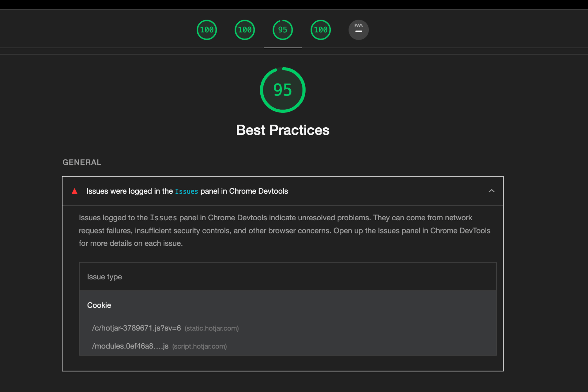Open the PWA category gauge
This screenshot has width=588, height=392.
359,30
